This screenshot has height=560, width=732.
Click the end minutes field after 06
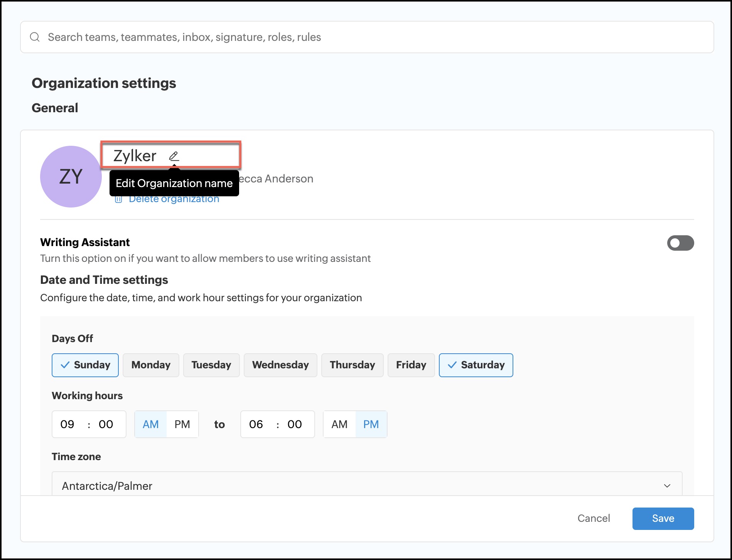(295, 424)
